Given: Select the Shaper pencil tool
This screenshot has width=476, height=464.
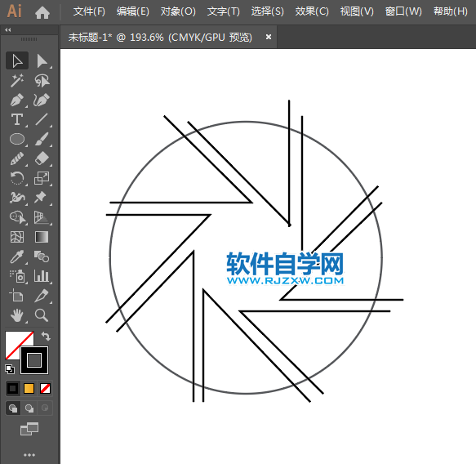Looking at the screenshot, I should coord(17,158).
